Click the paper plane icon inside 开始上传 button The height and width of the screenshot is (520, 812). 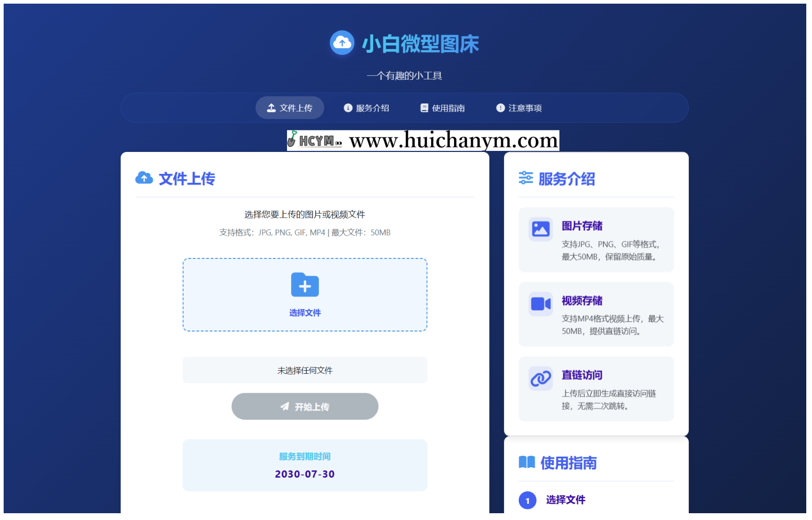284,406
